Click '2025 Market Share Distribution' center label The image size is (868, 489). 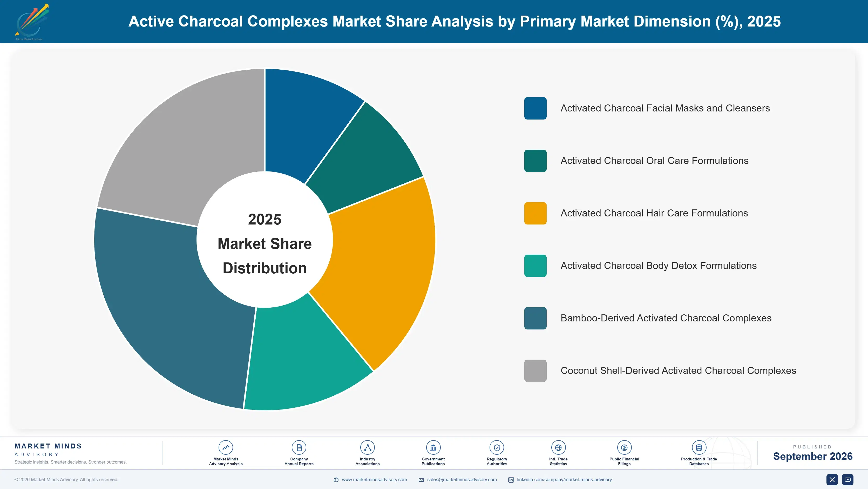pos(265,243)
